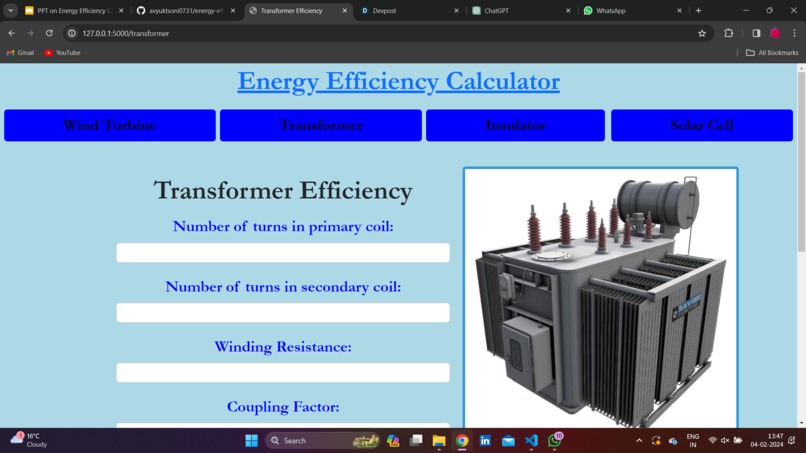Focus the primary coil turns input

283,252
